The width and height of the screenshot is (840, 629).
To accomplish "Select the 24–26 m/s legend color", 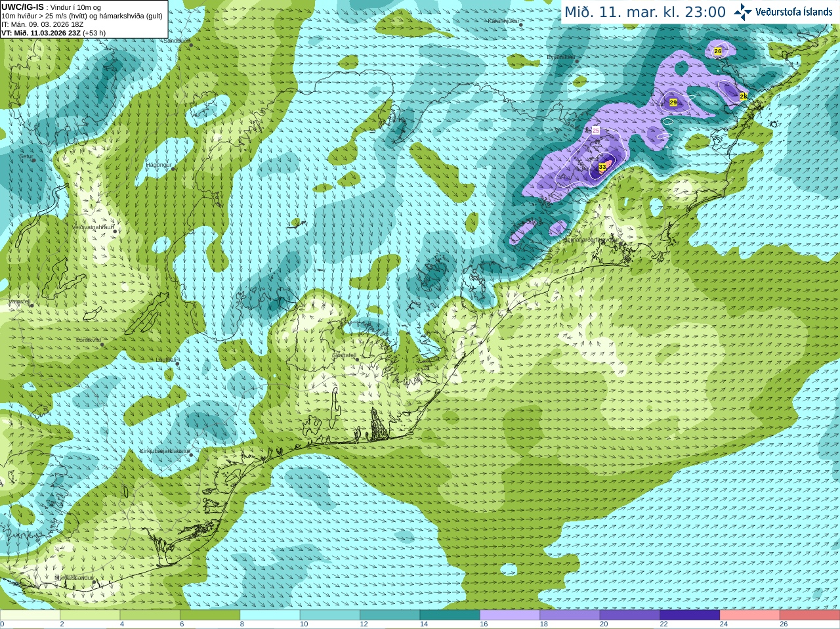I will click(750, 615).
